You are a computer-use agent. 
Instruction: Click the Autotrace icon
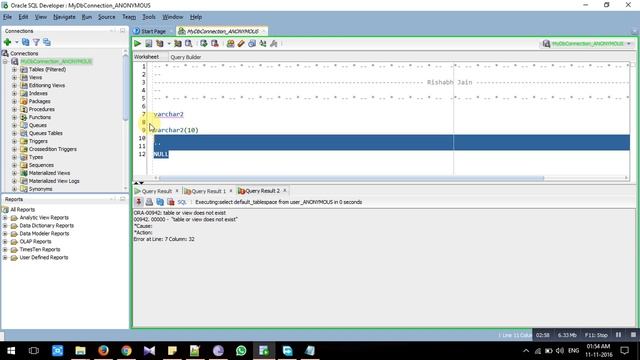(178, 43)
